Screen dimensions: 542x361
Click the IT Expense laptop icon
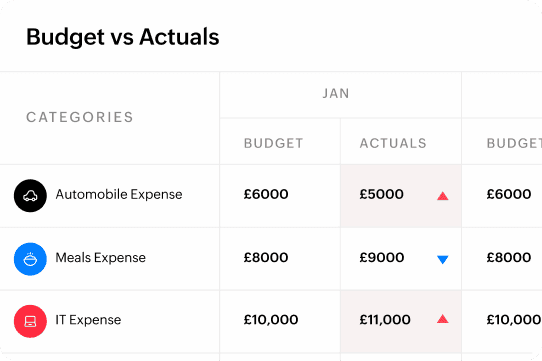point(30,321)
